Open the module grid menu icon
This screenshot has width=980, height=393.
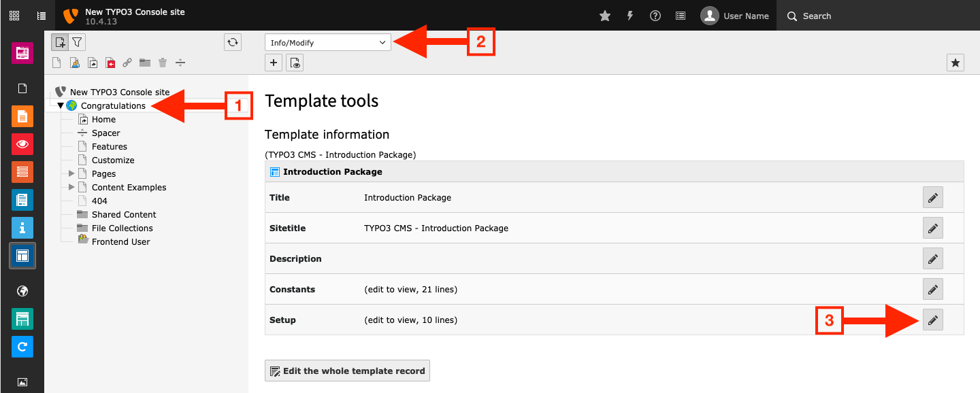tap(14, 16)
